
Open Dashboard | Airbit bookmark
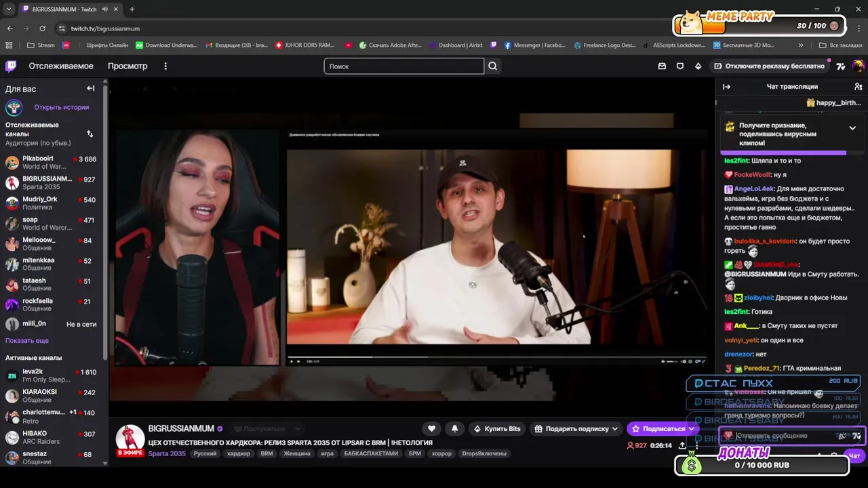pos(456,45)
